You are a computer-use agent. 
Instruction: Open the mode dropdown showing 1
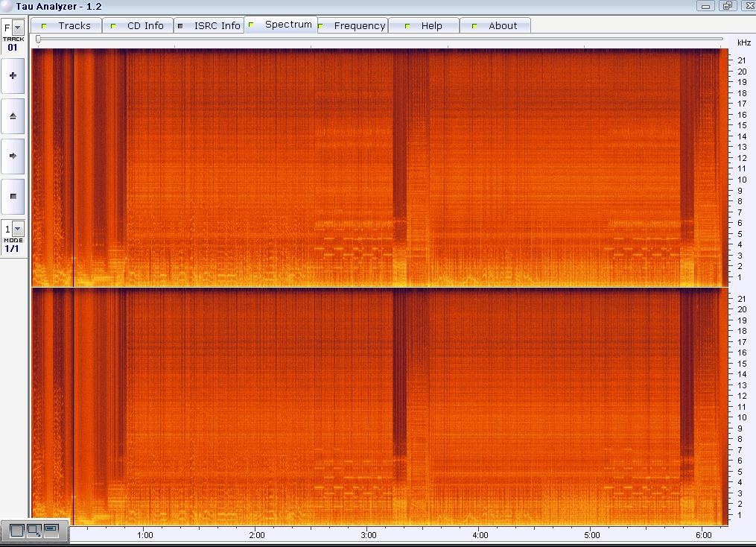[18, 229]
